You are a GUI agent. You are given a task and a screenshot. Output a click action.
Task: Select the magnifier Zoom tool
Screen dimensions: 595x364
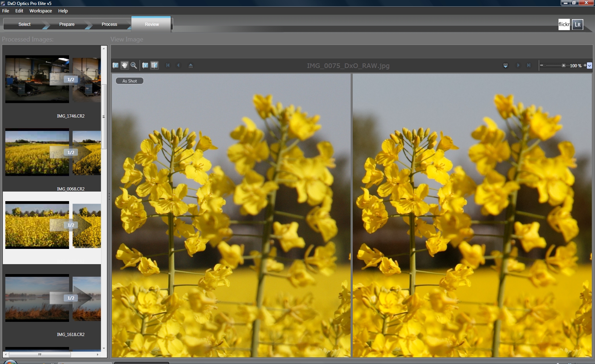(134, 65)
